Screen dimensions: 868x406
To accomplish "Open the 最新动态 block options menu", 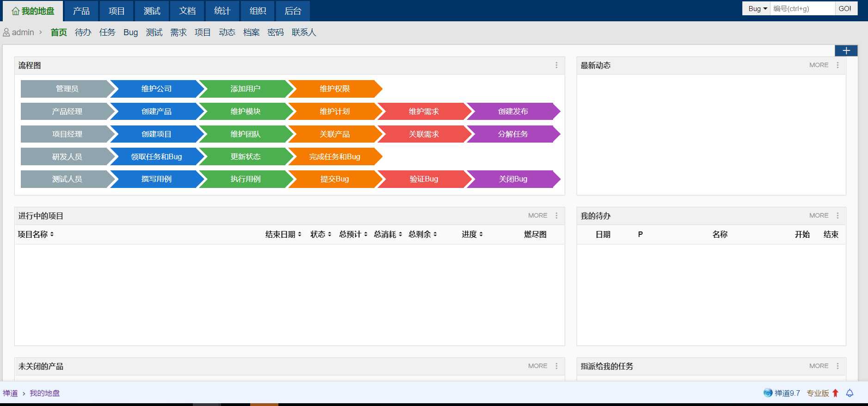I will (837, 65).
